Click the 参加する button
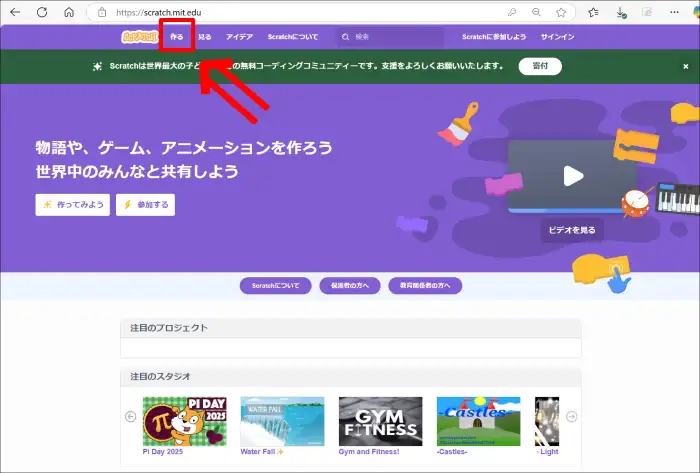The image size is (700, 473). point(146,205)
